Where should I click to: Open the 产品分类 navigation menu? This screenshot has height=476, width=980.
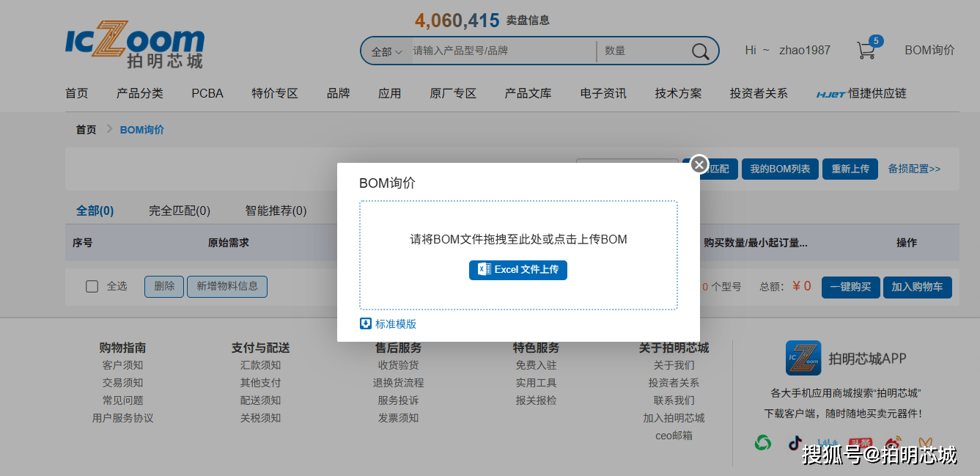[x=139, y=94]
